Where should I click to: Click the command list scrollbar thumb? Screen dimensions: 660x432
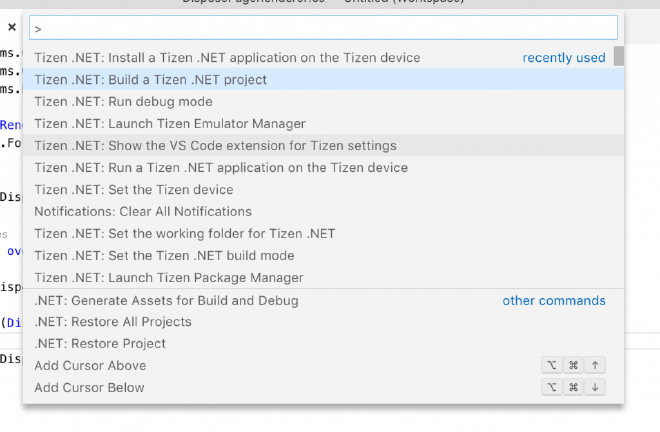pyautogui.click(x=618, y=56)
